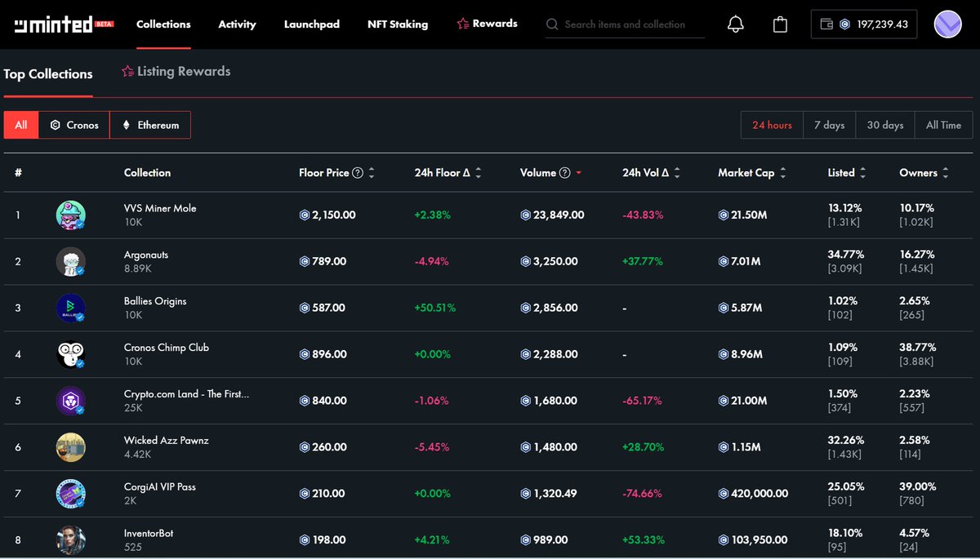
Task: Open the Argonauts collection avatar
Action: tap(71, 262)
